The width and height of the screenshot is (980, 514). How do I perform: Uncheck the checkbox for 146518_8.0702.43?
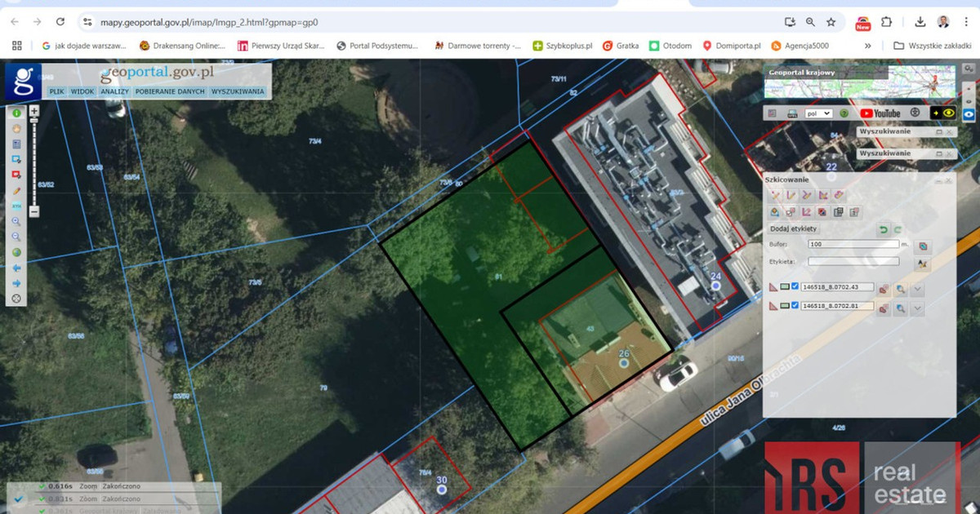coord(795,286)
